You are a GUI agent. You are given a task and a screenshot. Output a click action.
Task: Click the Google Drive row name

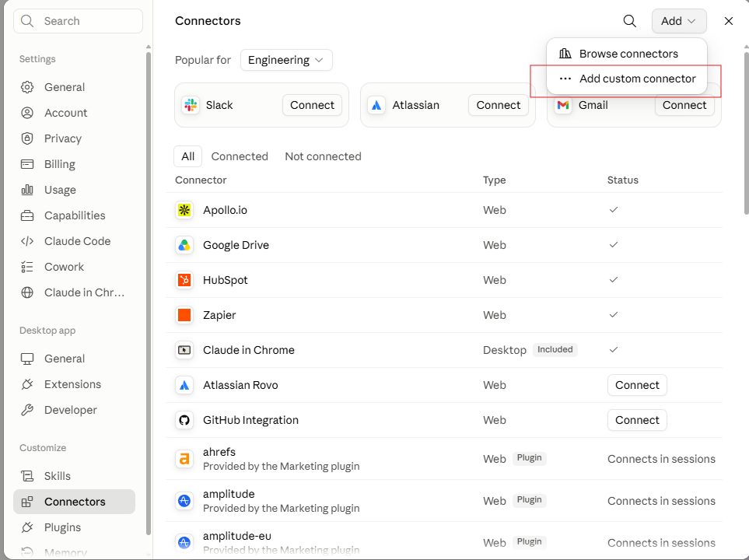[236, 245]
